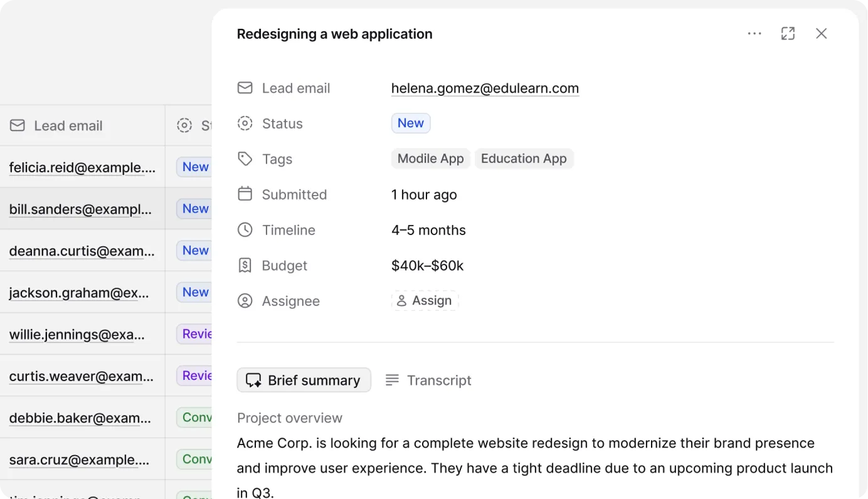Click the New status badge
Image resolution: width=868 pixels, height=499 pixels.
click(411, 123)
